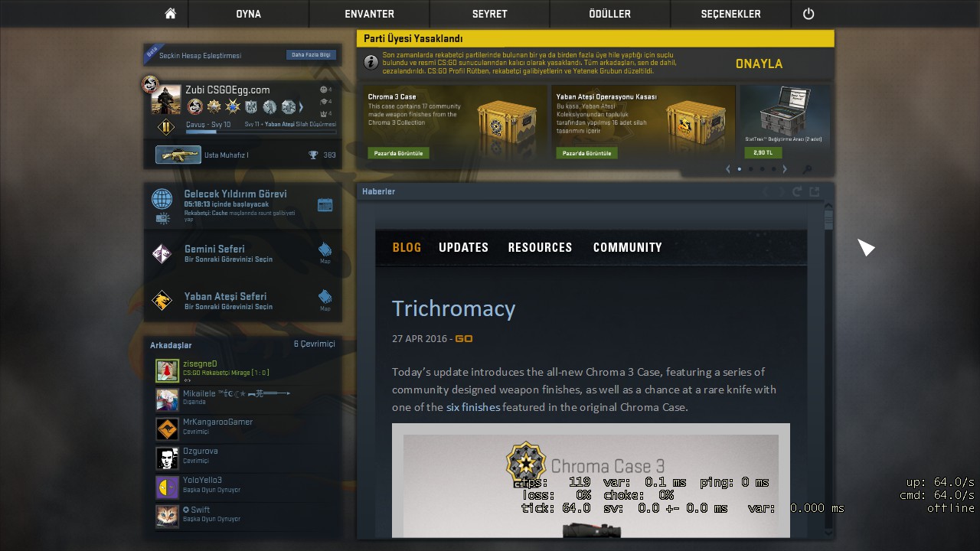This screenshot has width=980, height=551.
Task: Click Pazar'da Görüntüle for Chroma 3 Case
Action: tap(399, 153)
